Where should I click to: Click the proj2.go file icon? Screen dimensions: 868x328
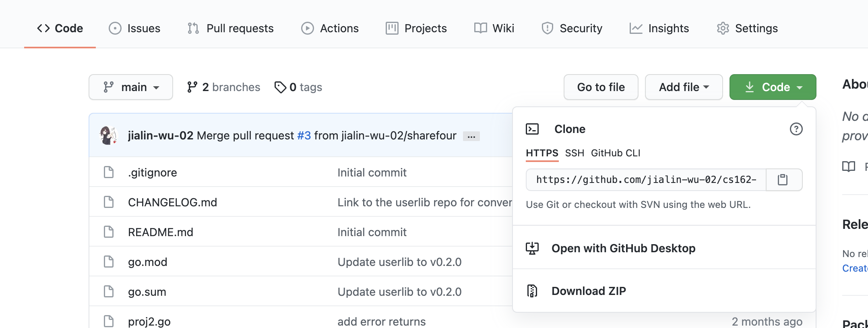pos(109,321)
